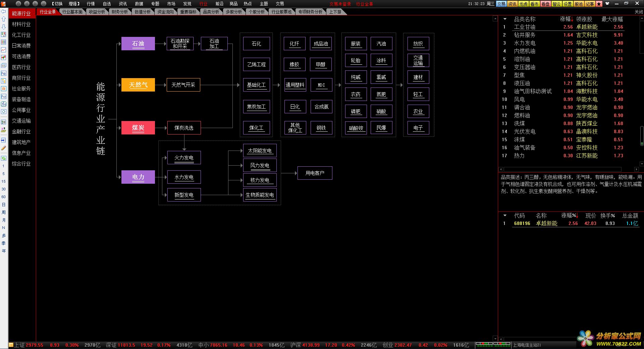This screenshot has height=349, width=644.
Task: Switch to the 行业基本面 tab
Action: tap(72, 12)
